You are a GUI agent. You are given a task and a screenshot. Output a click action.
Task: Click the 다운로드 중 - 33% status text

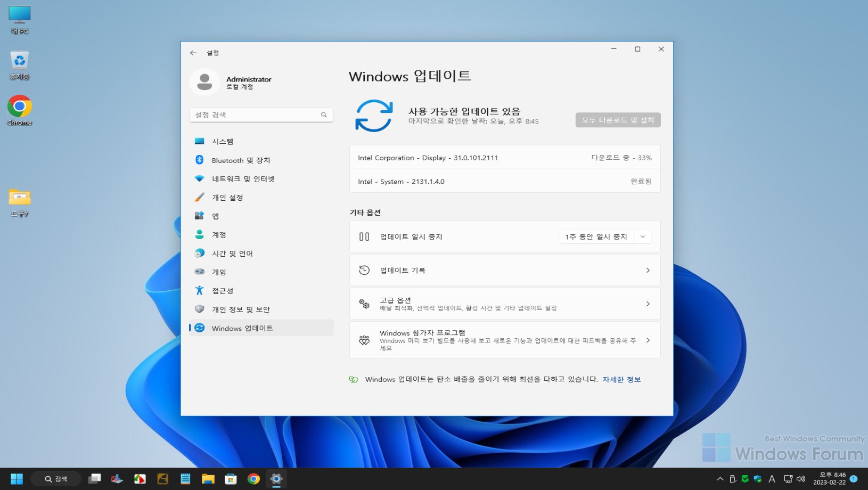point(621,158)
